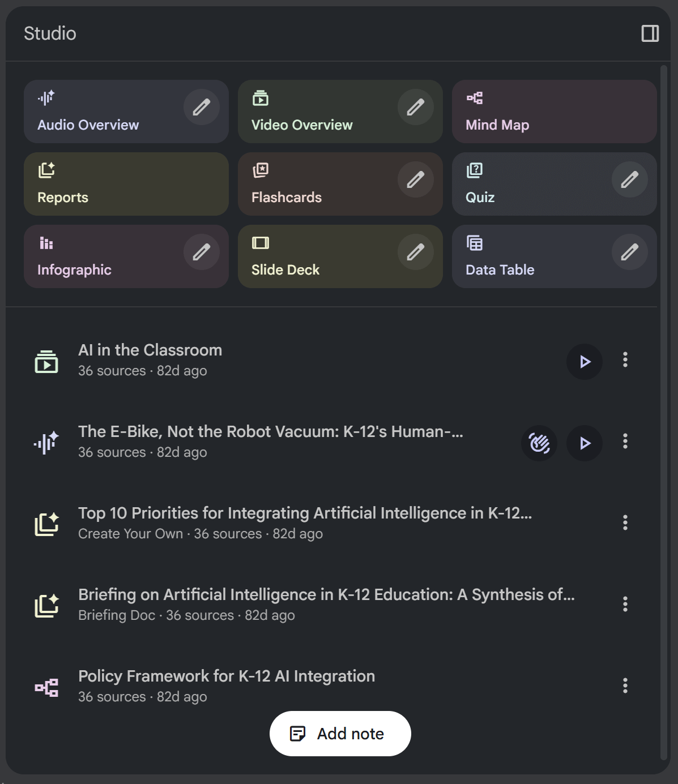This screenshot has height=784, width=678.
Task: Generate a Data Table
Action: pyautogui.click(x=500, y=269)
